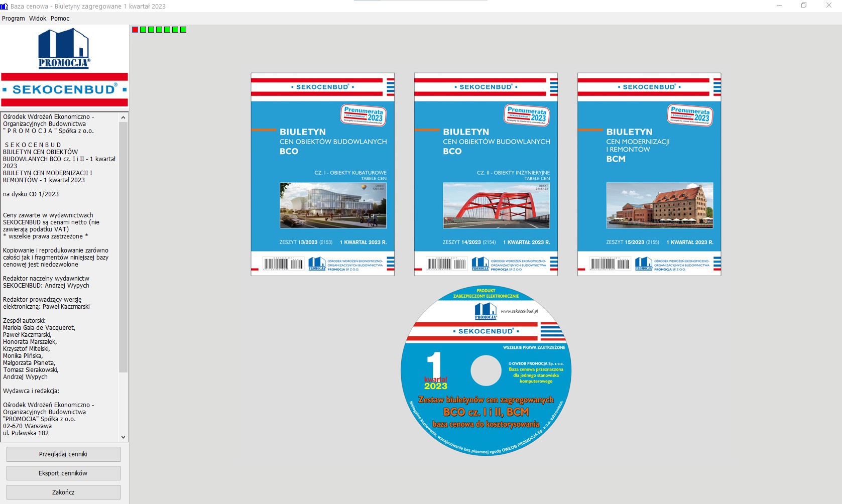Image resolution: width=842 pixels, height=504 pixels.
Task: Click the app icon in title bar
Action: tap(5, 6)
